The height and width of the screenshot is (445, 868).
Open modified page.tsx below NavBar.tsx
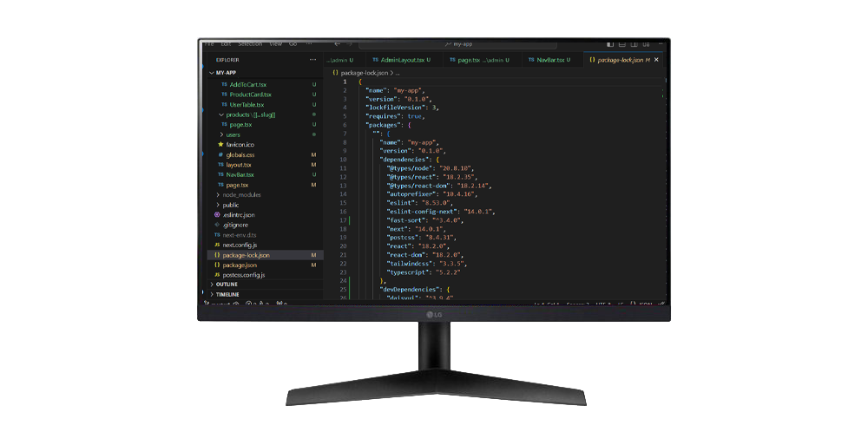(265, 185)
